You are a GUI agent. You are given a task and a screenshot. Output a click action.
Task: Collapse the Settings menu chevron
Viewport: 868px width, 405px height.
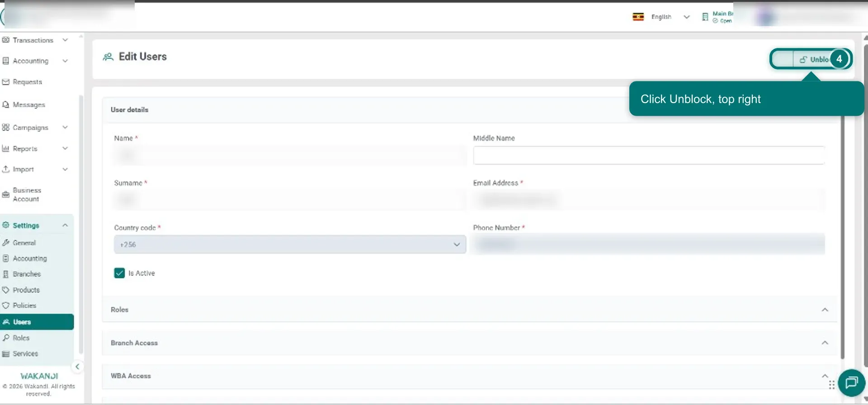65,225
